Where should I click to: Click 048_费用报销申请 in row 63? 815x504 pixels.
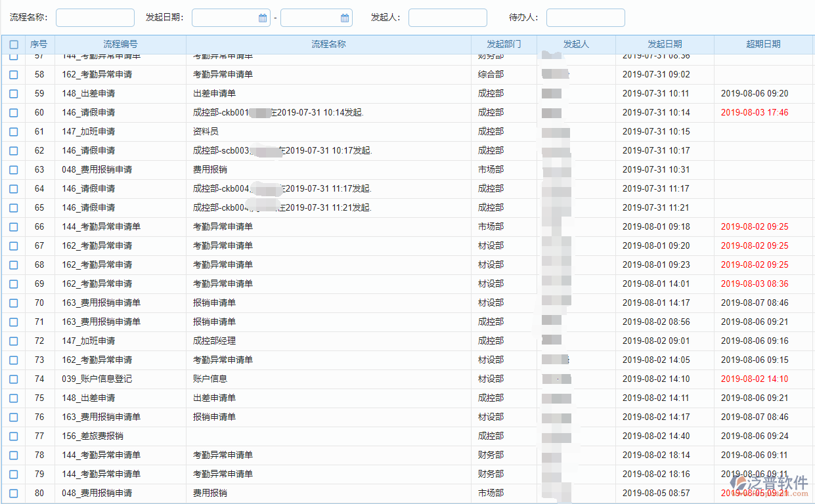click(97, 170)
